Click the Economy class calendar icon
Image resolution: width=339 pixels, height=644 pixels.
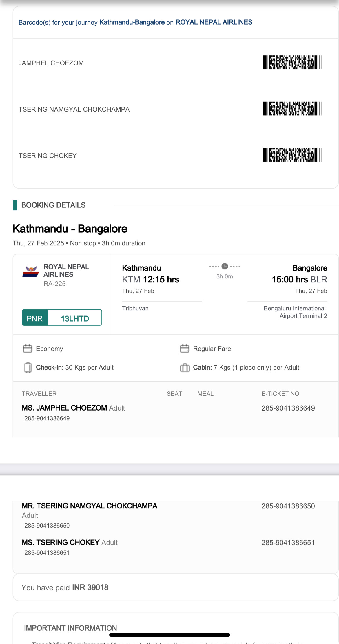[28, 348]
